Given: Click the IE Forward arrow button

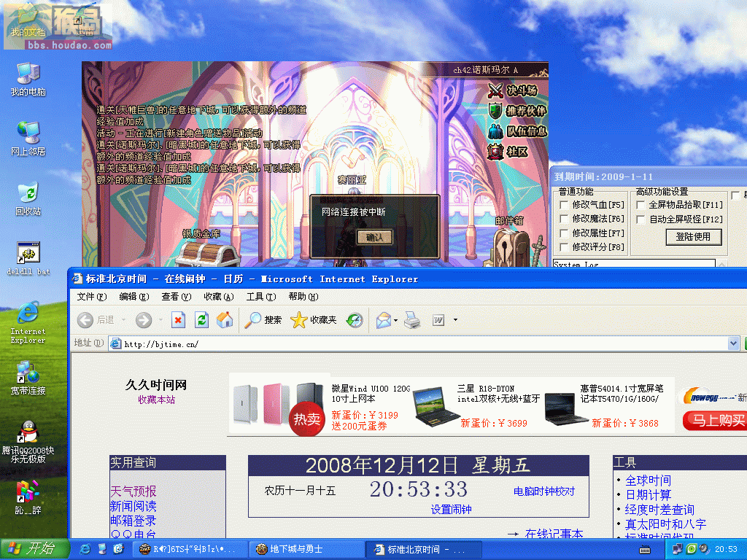Looking at the screenshot, I should coord(144,320).
